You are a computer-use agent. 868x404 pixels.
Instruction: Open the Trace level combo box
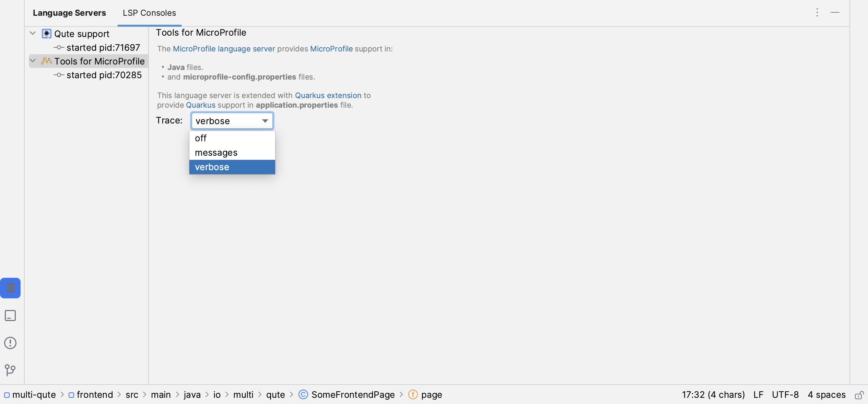tap(232, 121)
